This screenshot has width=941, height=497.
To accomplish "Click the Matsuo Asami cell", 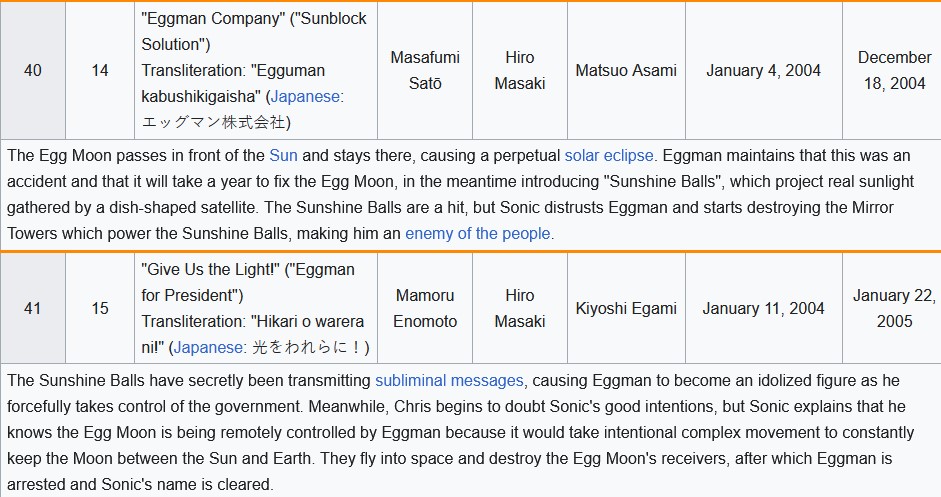I will [x=626, y=71].
